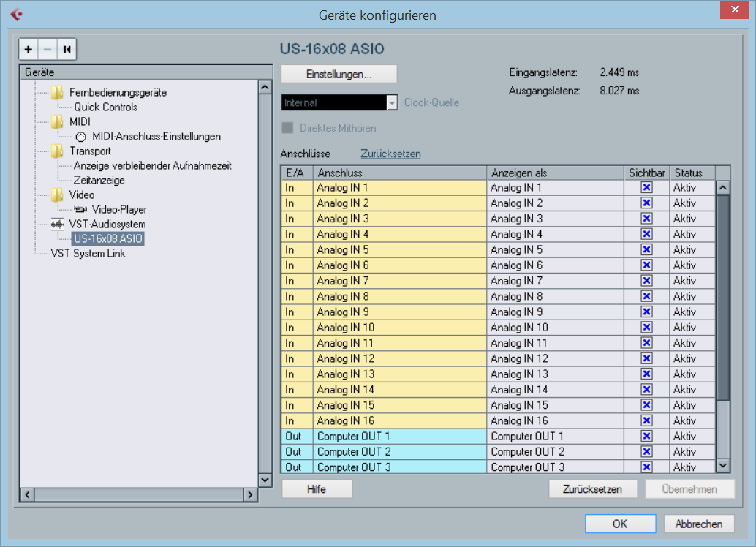Click the Cubase logo in title bar
756x547 pixels.
16,15
